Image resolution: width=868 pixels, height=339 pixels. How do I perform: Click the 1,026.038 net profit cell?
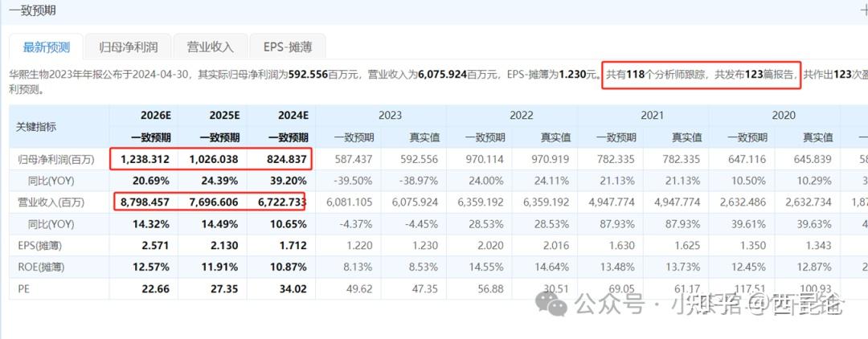214,159
